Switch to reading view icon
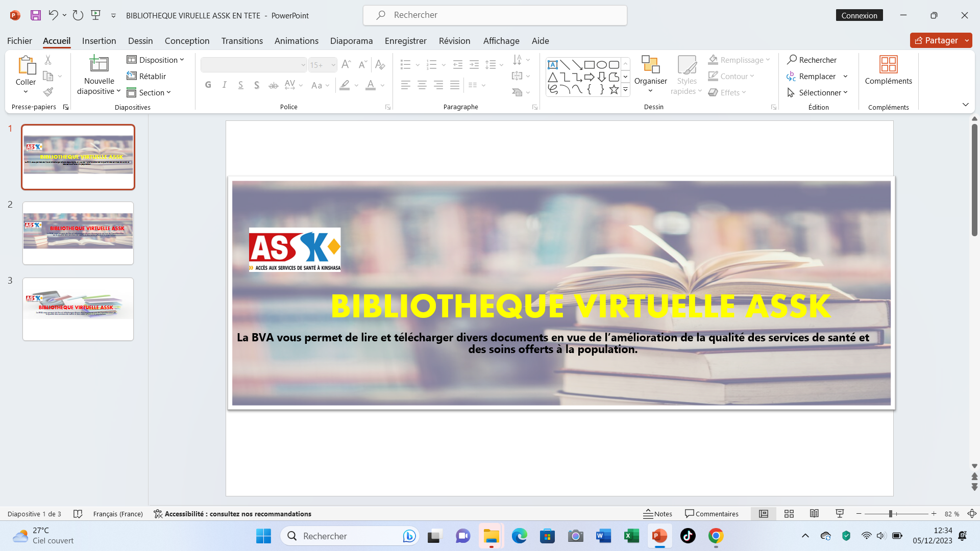Viewport: 980px width, 551px height. point(814,514)
